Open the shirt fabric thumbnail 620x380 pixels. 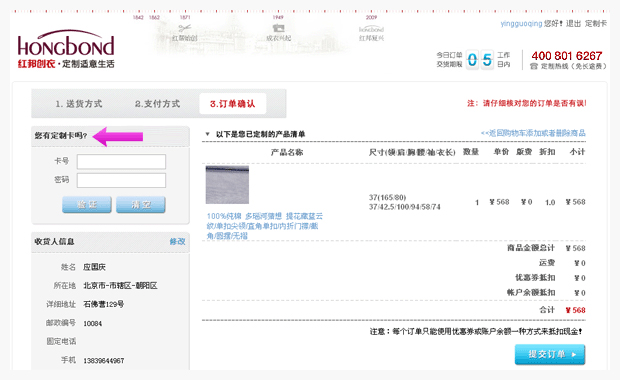[227, 185]
